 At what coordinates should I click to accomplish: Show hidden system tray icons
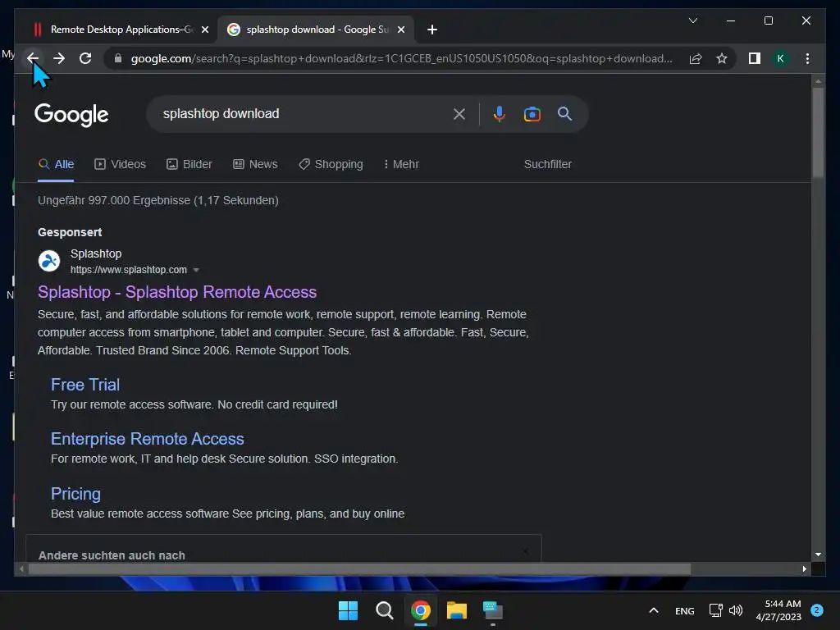tap(654, 610)
